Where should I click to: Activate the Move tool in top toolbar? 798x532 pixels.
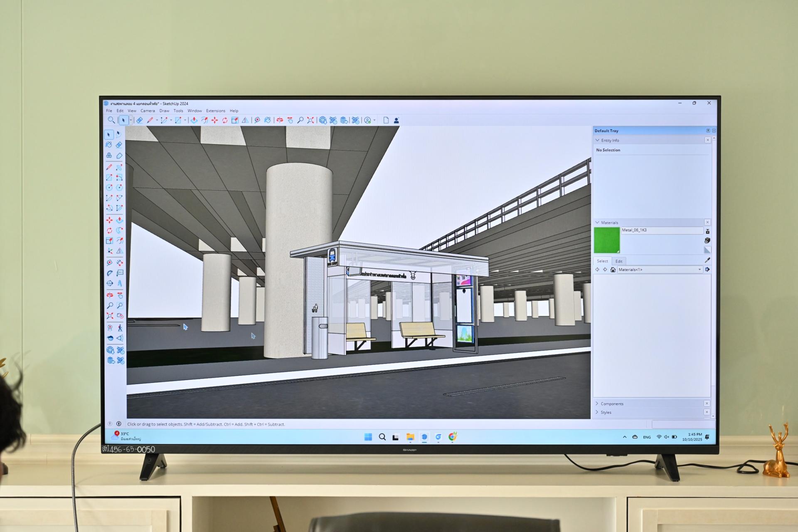click(214, 120)
